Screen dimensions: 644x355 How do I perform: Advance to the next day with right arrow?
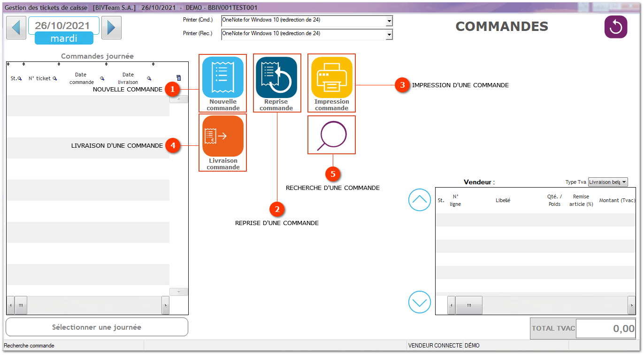click(111, 28)
